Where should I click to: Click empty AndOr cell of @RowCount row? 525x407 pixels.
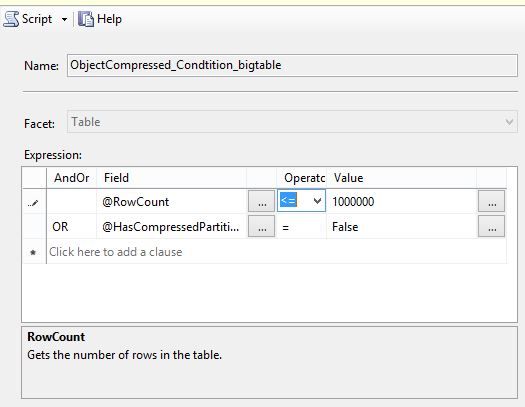[x=71, y=201]
